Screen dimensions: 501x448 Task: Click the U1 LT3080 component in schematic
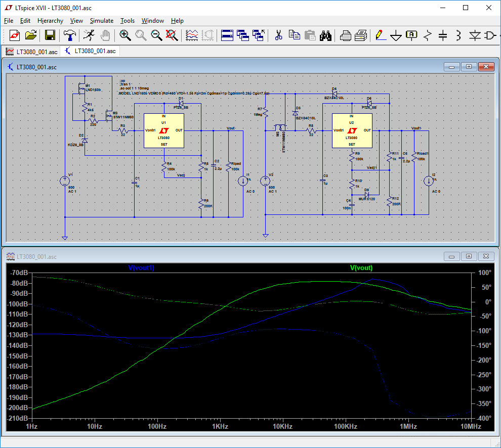click(x=163, y=130)
